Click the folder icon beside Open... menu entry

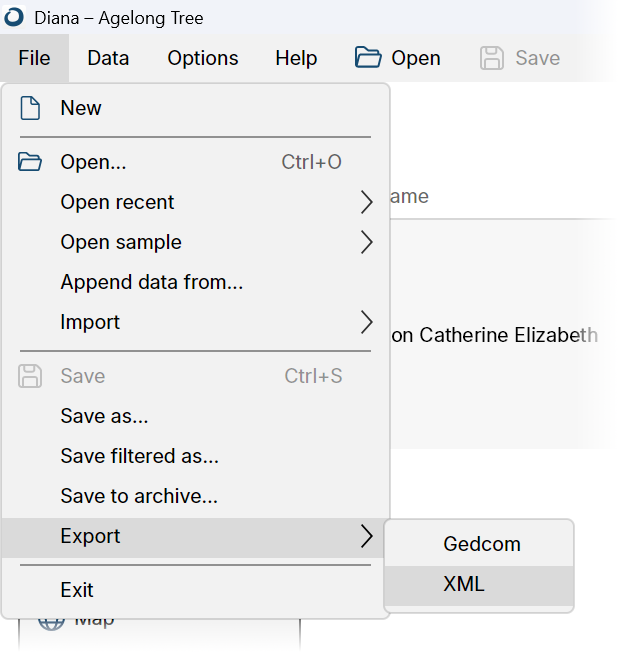point(30,162)
